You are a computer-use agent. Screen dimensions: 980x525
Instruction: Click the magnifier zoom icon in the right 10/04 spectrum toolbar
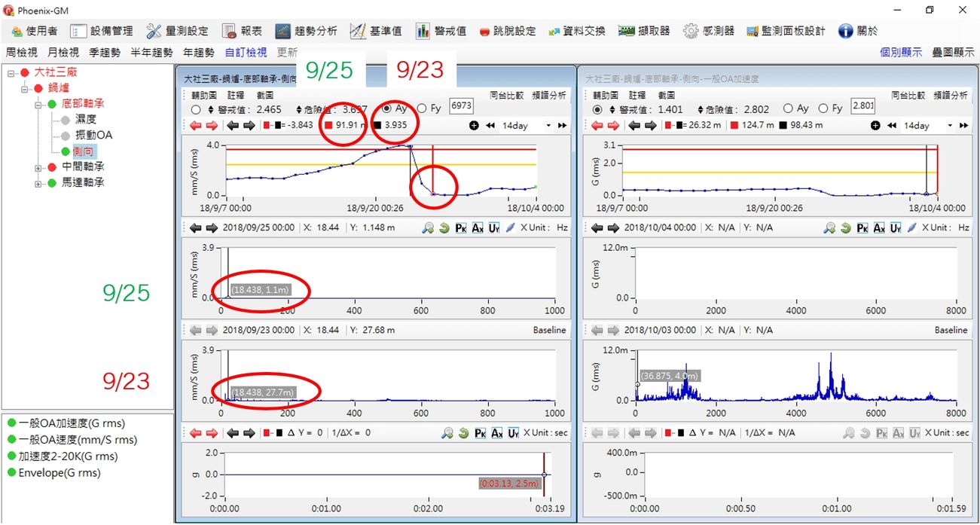pyautogui.click(x=829, y=227)
